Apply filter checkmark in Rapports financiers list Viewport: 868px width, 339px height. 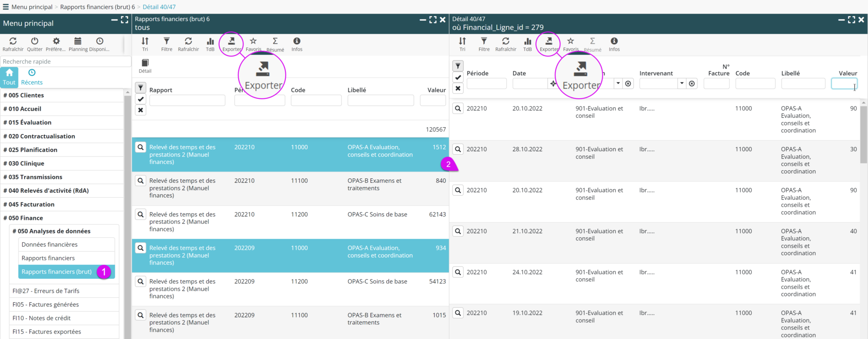pyautogui.click(x=141, y=99)
